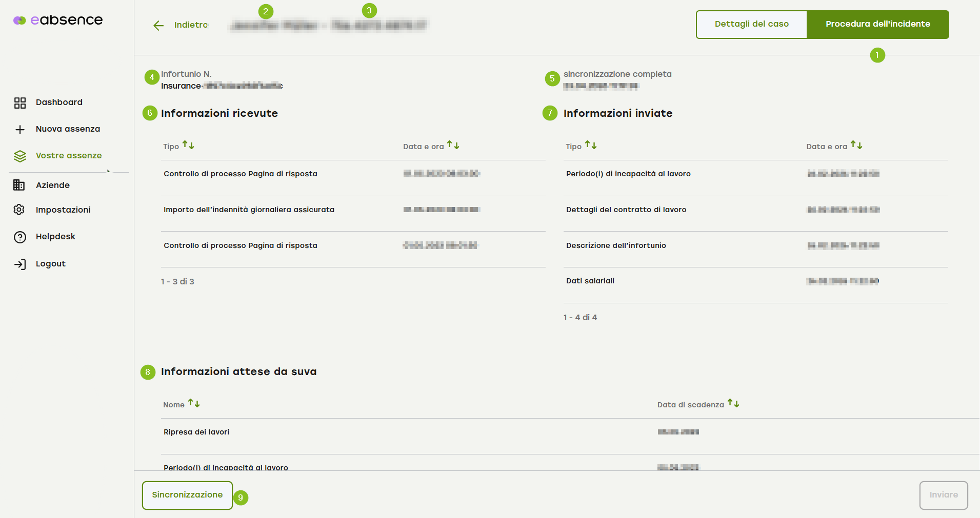This screenshot has width=980, height=518.
Task: Click the Sincronizzazione button
Action: tap(187, 495)
